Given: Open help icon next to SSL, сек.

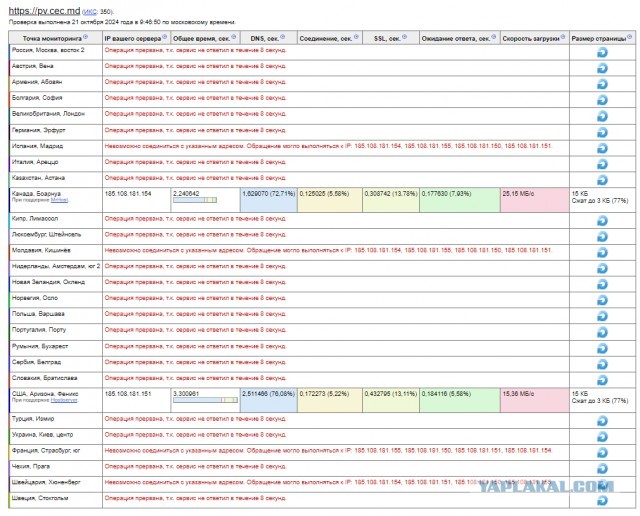Looking at the screenshot, I should [404, 37].
